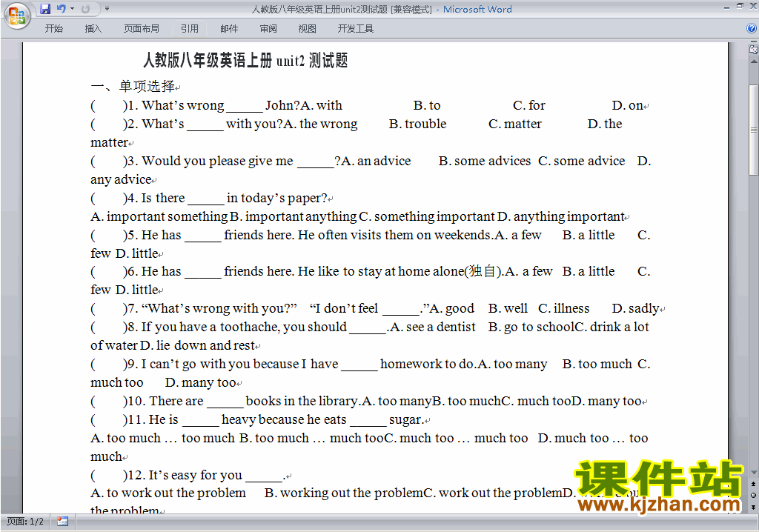This screenshot has height=532, width=759.
Task: Click option 'D. sadly' in question 7
Action: tap(635, 308)
